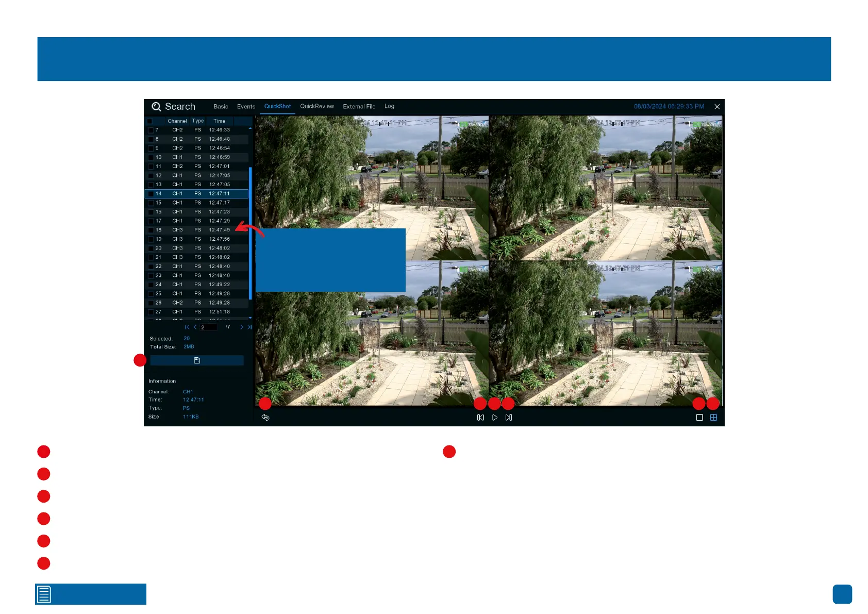The height and width of the screenshot is (614, 868).
Task: Go to the previous results page
Action: pos(195,327)
